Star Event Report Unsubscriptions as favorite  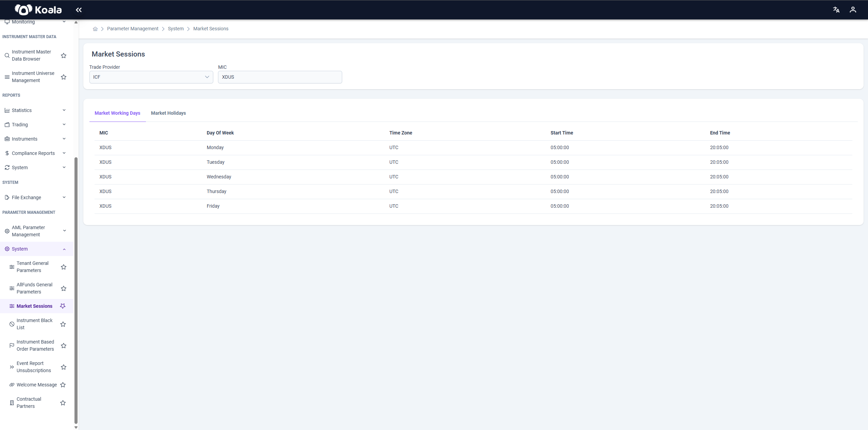pyautogui.click(x=64, y=367)
